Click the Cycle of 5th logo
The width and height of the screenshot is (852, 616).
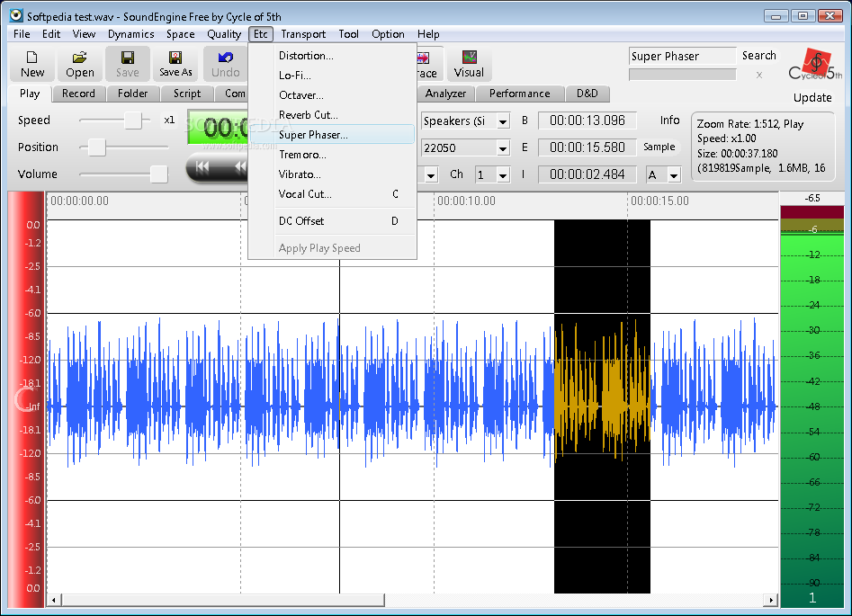[x=815, y=65]
